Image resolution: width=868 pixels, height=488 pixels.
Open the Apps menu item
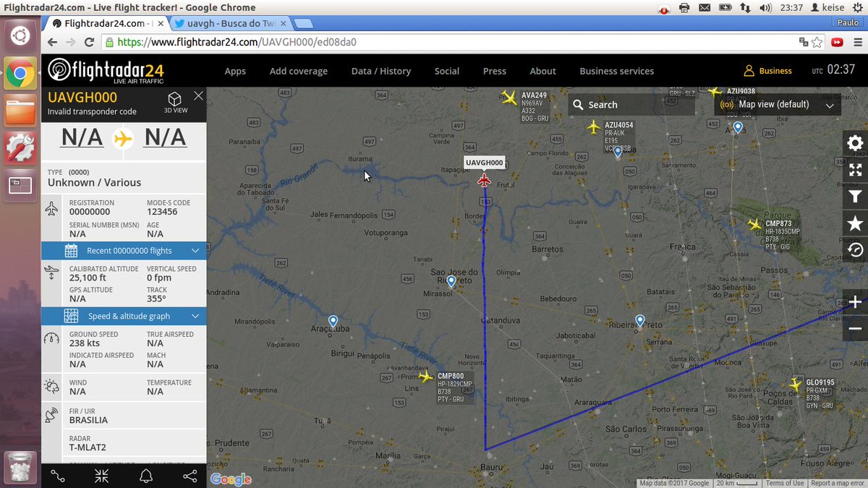[x=235, y=71]
